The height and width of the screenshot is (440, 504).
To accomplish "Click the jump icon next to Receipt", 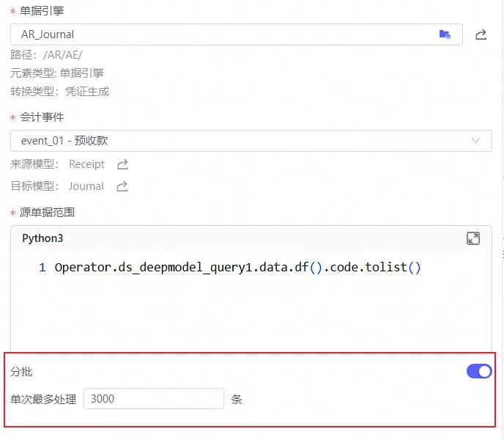I will tap(123, 164).
